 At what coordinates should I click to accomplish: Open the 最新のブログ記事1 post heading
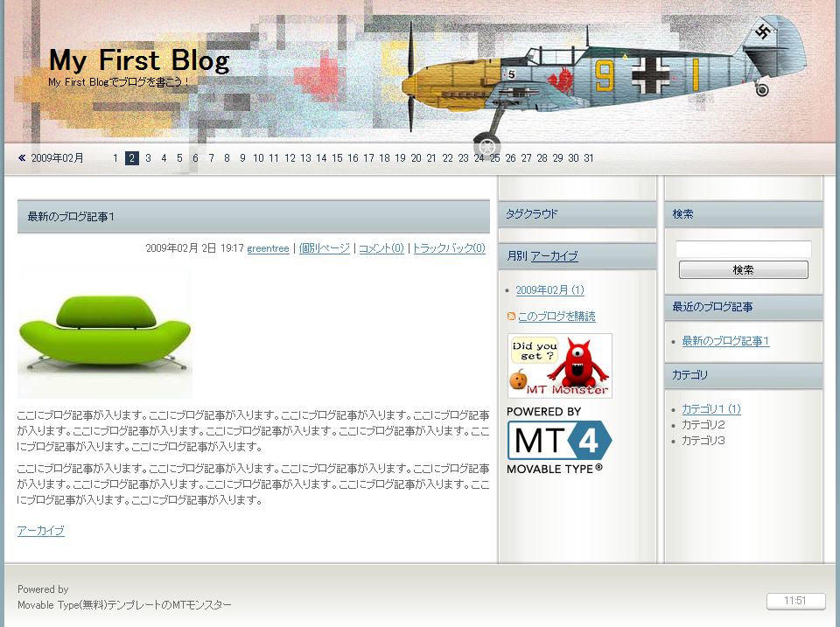(71, 217)
